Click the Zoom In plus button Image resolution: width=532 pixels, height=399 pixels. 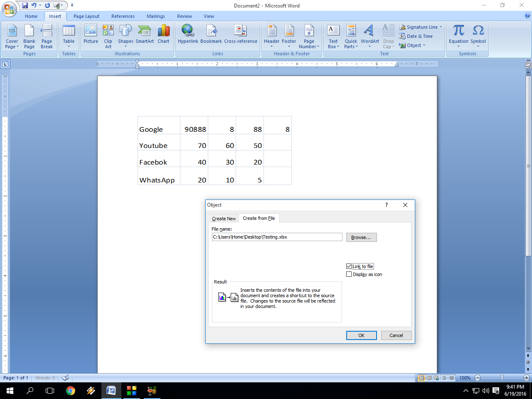526,378
